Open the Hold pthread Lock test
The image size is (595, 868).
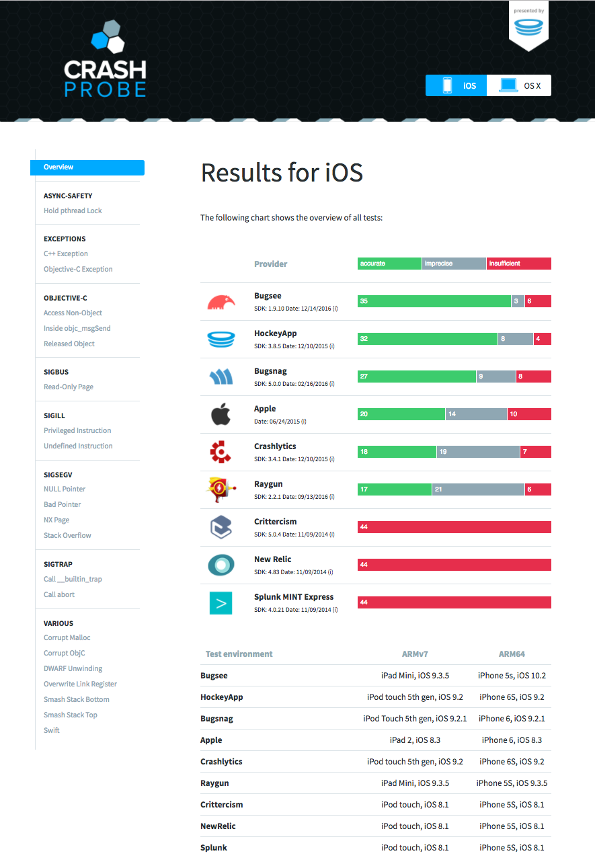[x=73, y=210]
